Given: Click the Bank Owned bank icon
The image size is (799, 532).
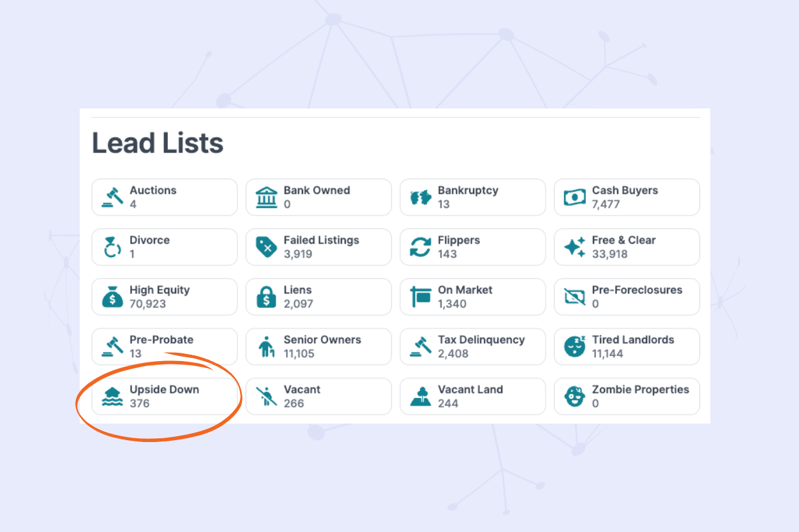Looking at the screenshot, I should tap(266, 197).
